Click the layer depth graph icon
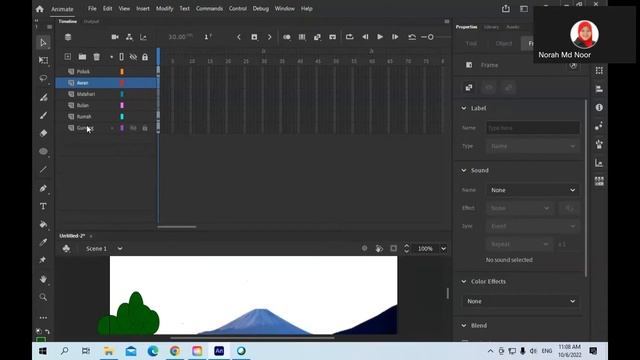Viewport: 640px width, 360px height. 143,37
